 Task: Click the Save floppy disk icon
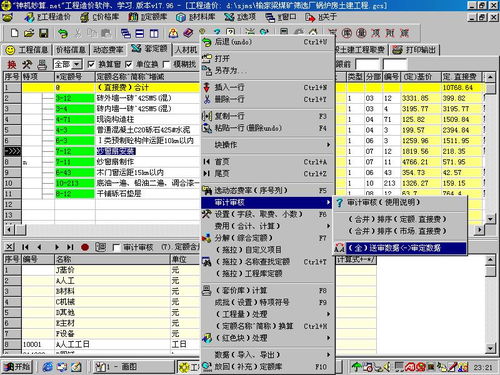tap(44, 33)
